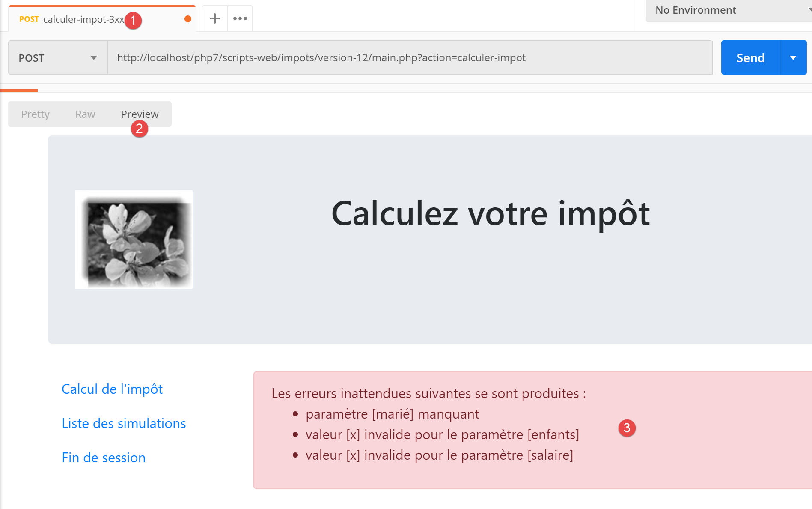Open the POST method dropdown
The height and width of the screenshot is (509, 812).
(x=58, y=58)
